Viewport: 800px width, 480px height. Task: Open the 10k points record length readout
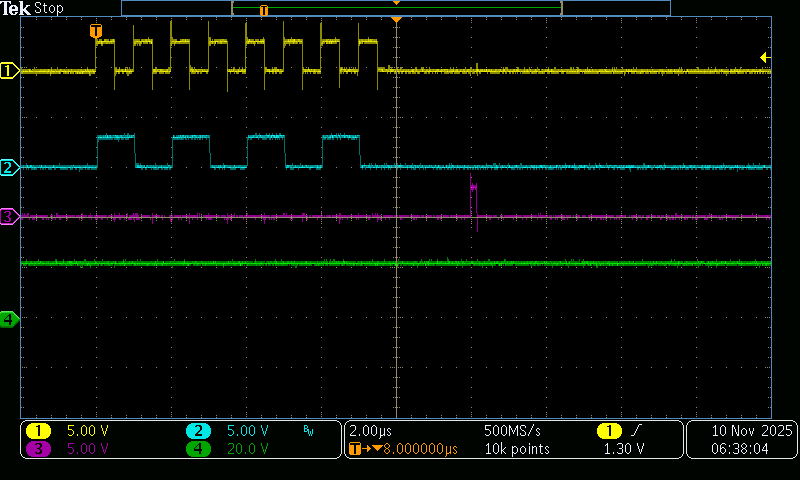pos(516,449)
